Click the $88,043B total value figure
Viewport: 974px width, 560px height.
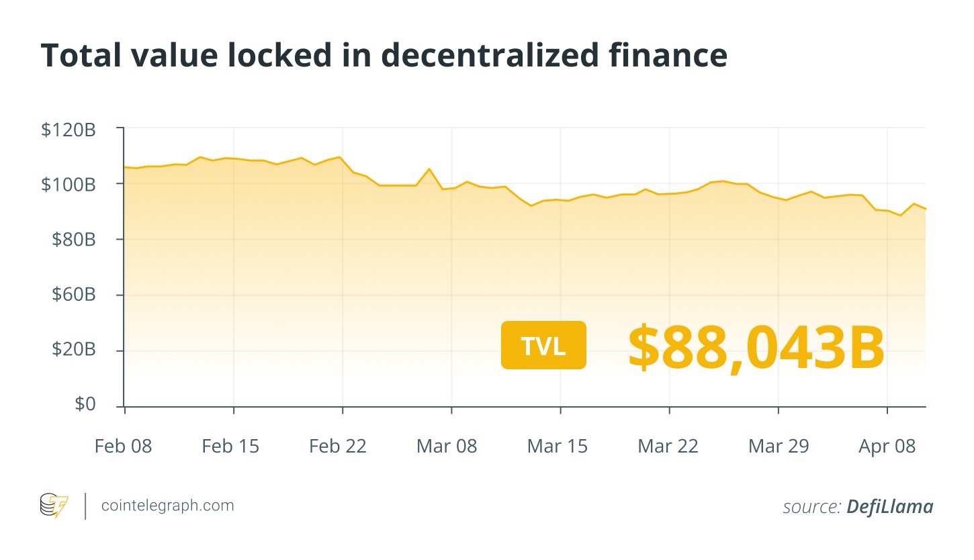point(756,347)
